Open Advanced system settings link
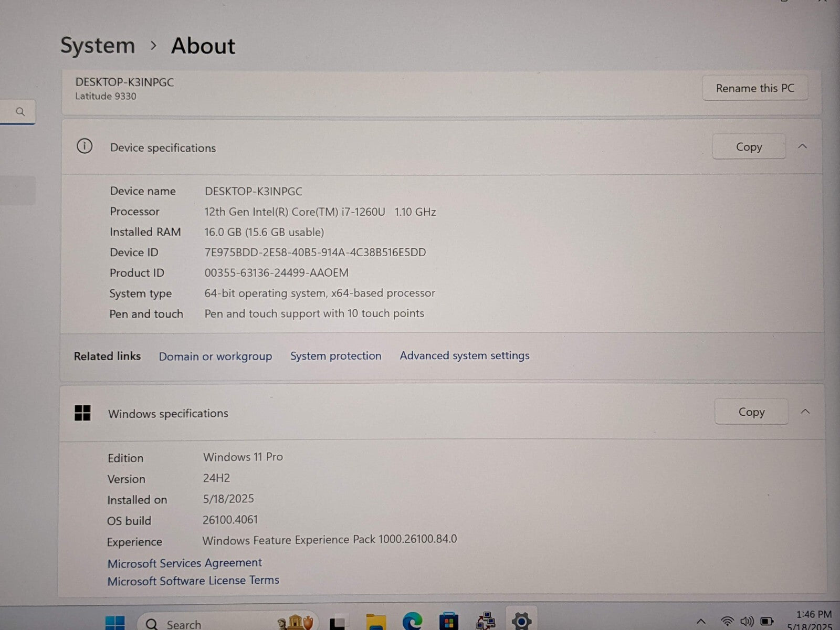Image resolution: width=840 pixels, height=630 pixels. pyautogui.click(x=464, y=355)
